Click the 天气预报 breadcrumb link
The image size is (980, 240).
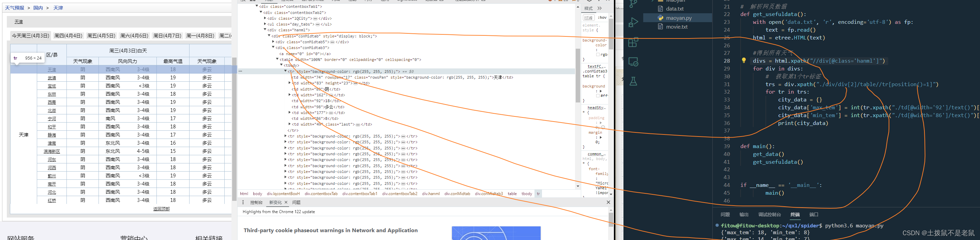click(x=14, y=8)
